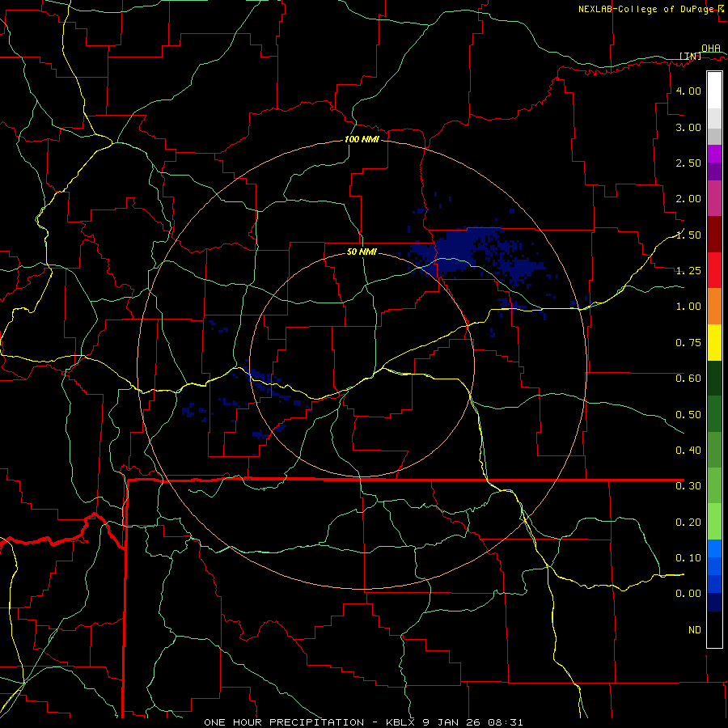Screen dimensions: 728x728
Task: Click the NEXLAB-College of DuPage label
Action: [645, 9]
